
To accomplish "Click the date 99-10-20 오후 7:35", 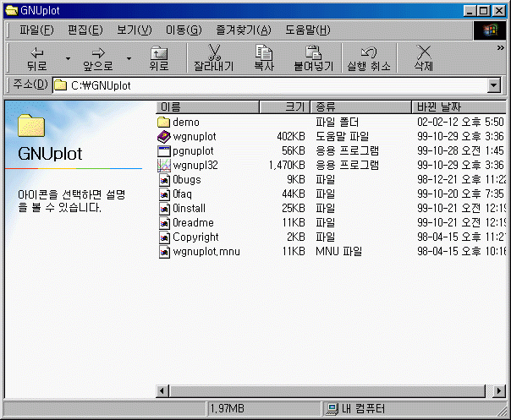I will [460, 194].
